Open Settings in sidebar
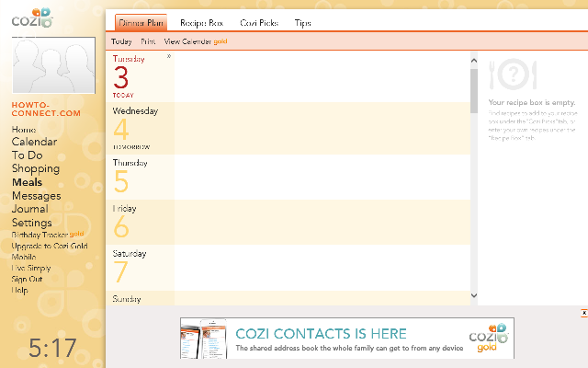The width and height of the screenshot is (588, 368). click(x=32, y=223)
